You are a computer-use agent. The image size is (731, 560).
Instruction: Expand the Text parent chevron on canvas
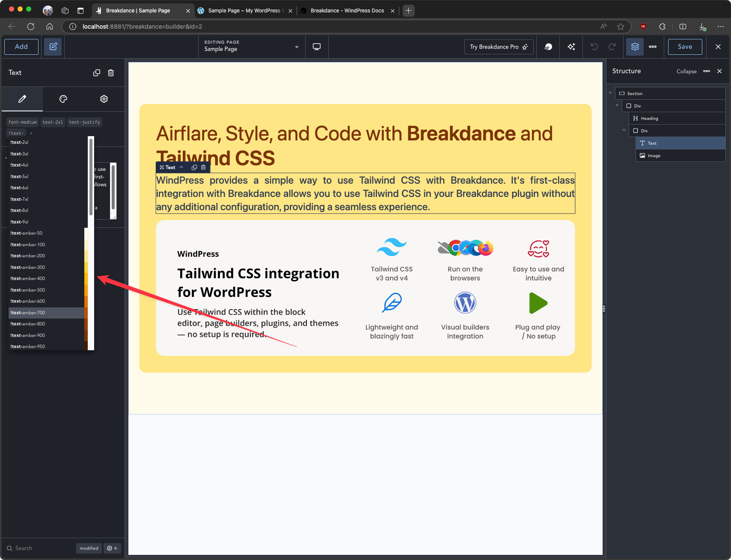point(181,167)
